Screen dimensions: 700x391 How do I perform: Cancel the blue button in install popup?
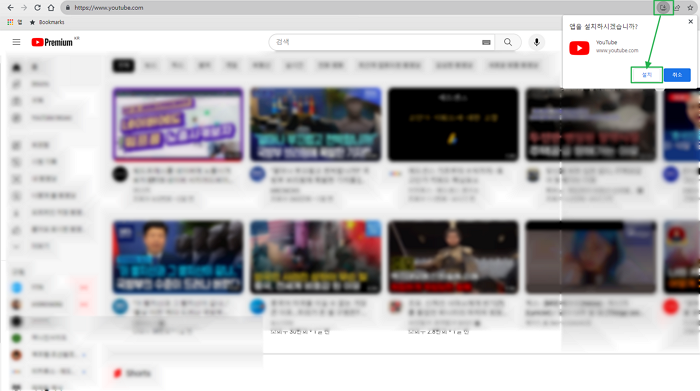pyautogui.click(x=677, y=75)
